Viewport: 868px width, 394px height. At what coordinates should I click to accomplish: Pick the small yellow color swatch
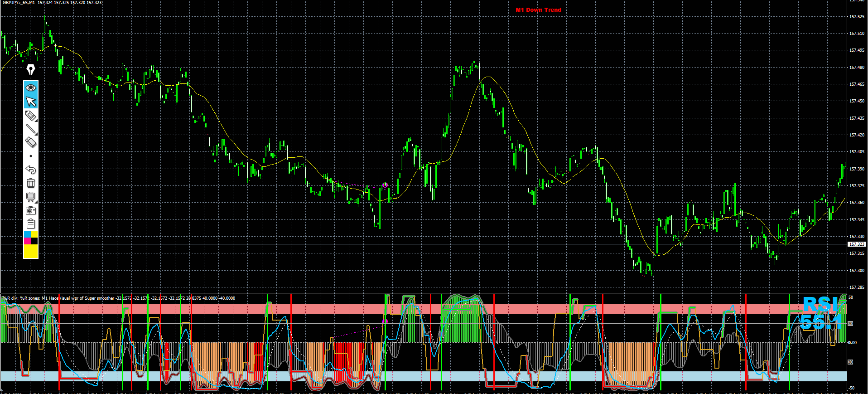coord(34,234)
